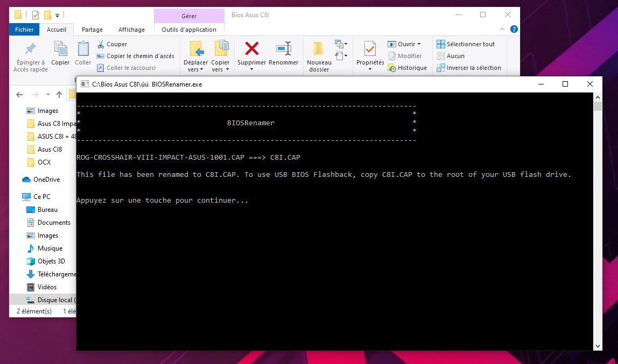Click the Couper scissors icon
The image size is (618, 364).
coord(101,44)
